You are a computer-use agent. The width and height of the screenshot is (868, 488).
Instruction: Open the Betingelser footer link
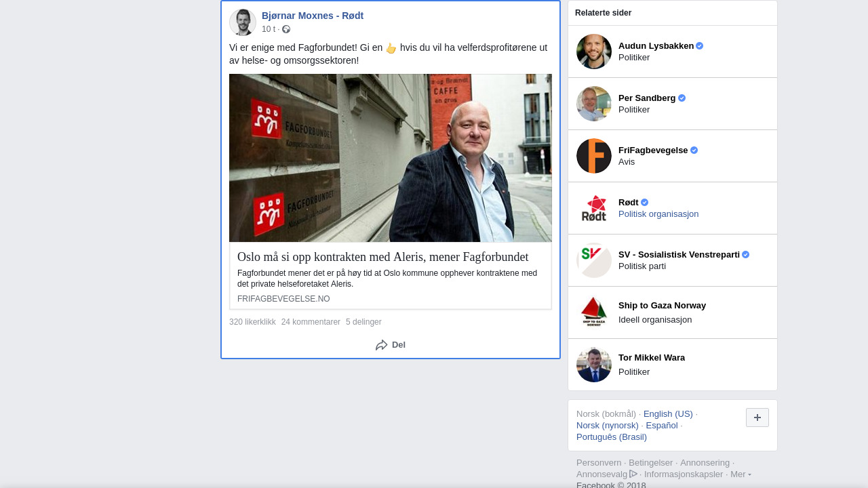click(650, 463)
